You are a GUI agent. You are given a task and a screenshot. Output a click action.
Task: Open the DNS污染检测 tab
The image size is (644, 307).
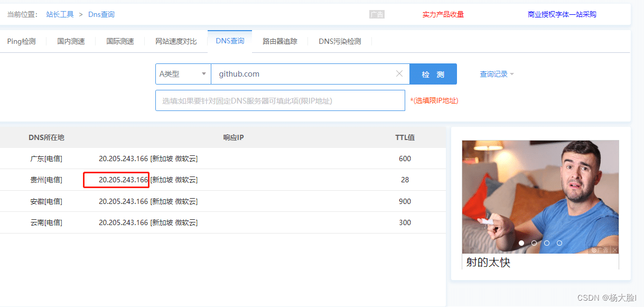[x=340, y=41]
